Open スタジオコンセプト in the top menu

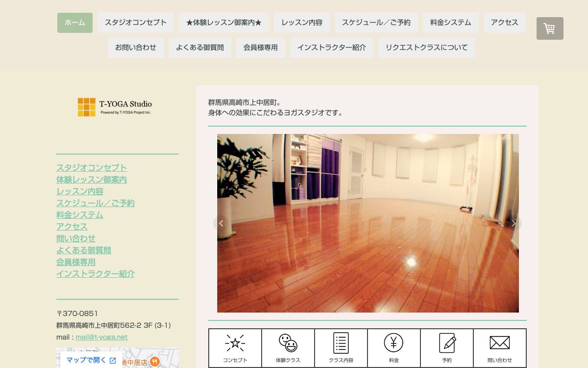136,23
